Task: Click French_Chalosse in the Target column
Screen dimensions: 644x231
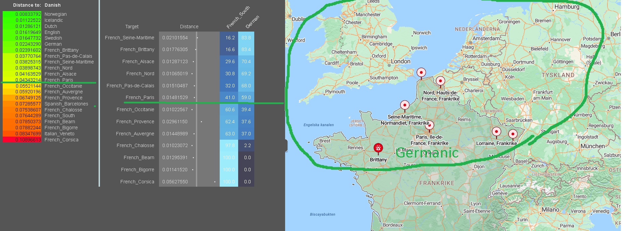Action: pyautogui.click(x=136, y=145)
